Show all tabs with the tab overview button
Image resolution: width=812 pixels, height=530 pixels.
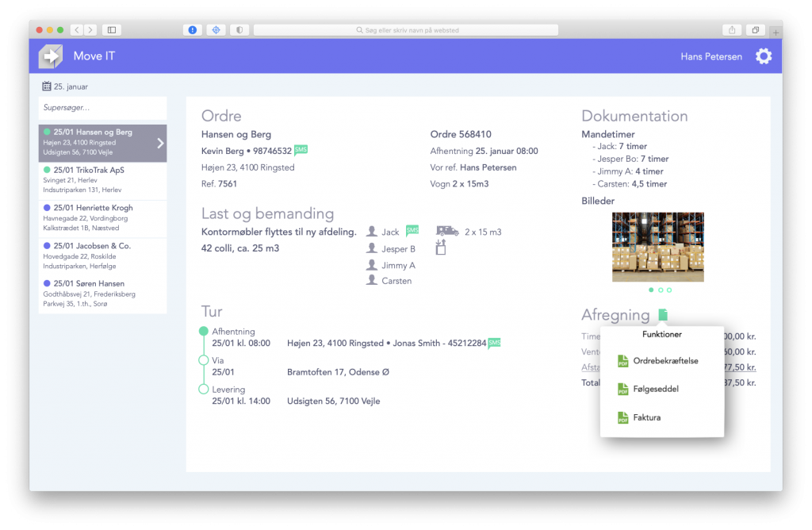click(756, 30)
